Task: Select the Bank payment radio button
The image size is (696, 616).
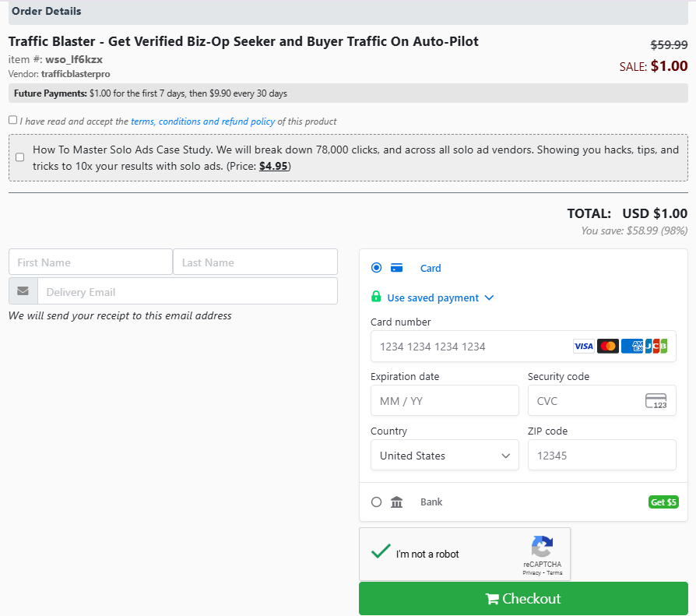Action: click(x=377, y=502)
